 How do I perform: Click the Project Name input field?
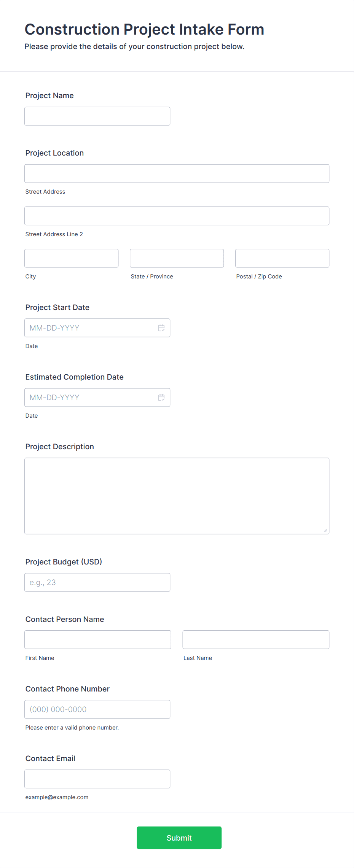[97, 116]
